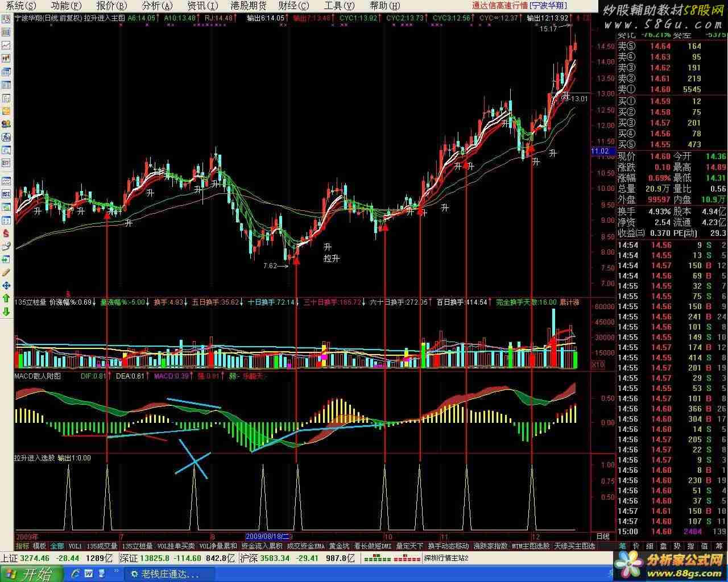
Task: Switch to 黄金坑 indicator tab
Action: 340,546
